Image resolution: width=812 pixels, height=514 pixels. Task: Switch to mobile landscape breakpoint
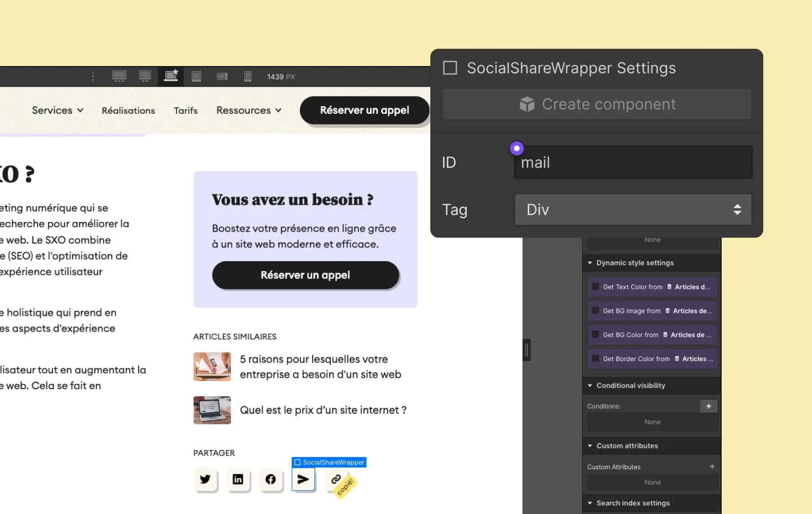coord(222,76)
